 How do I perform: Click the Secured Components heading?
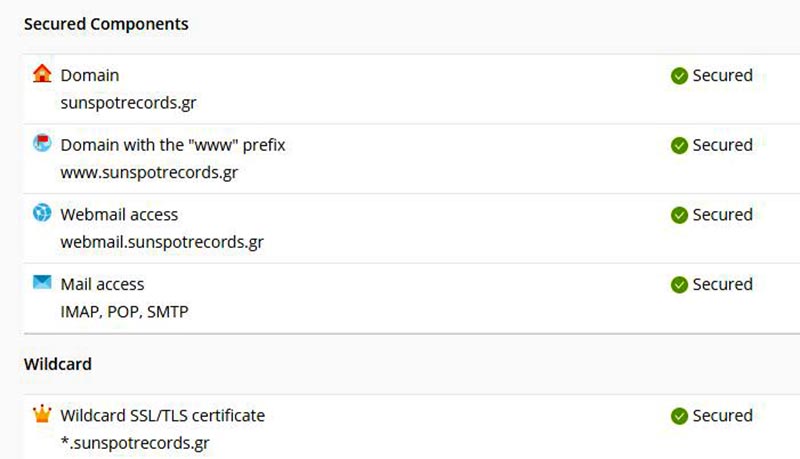pos(106,24)
